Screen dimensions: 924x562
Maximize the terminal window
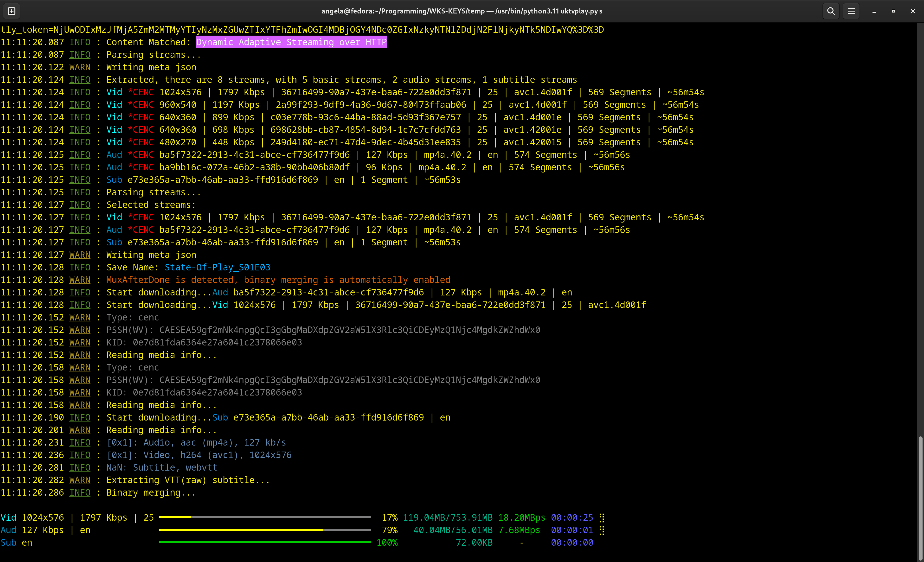(893, 11)
